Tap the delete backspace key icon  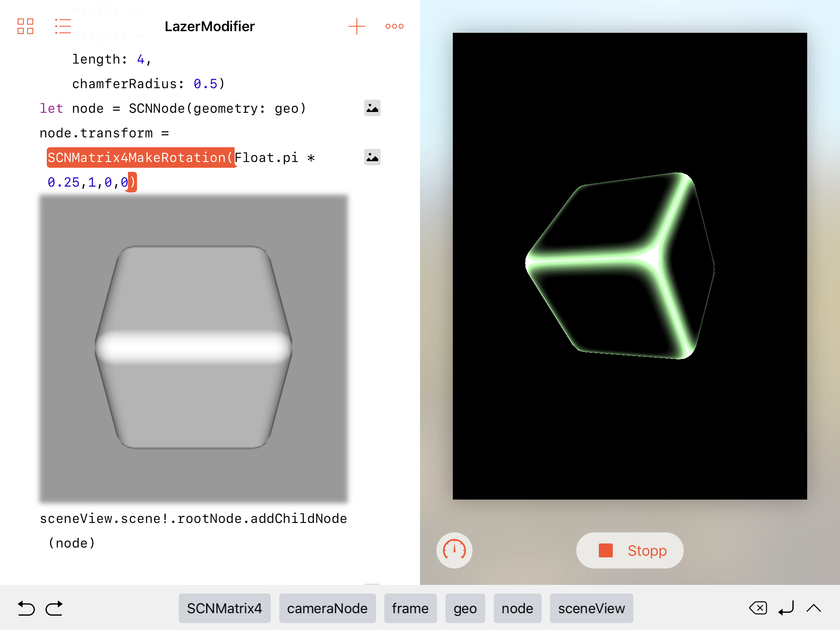758,608
